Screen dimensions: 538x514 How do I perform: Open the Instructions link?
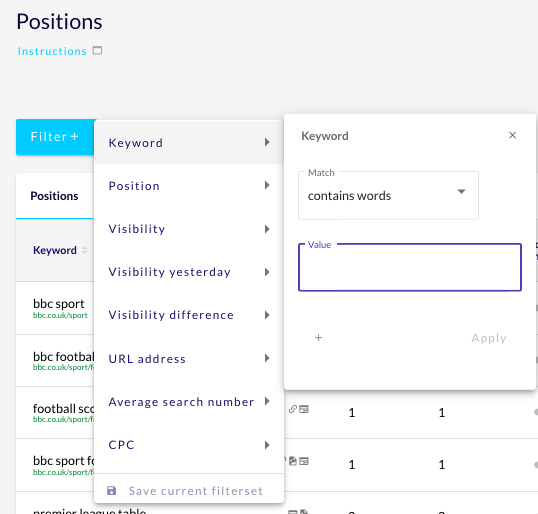pyautogui.click(x=52, y=51)
